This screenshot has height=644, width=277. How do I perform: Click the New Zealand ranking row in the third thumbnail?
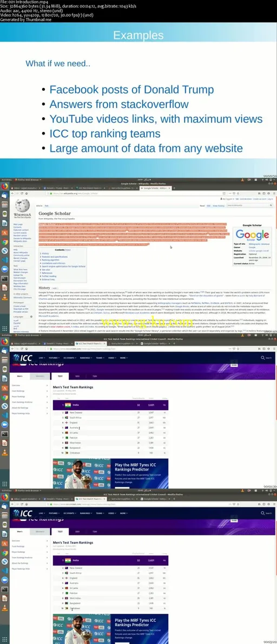pos(110,412)
